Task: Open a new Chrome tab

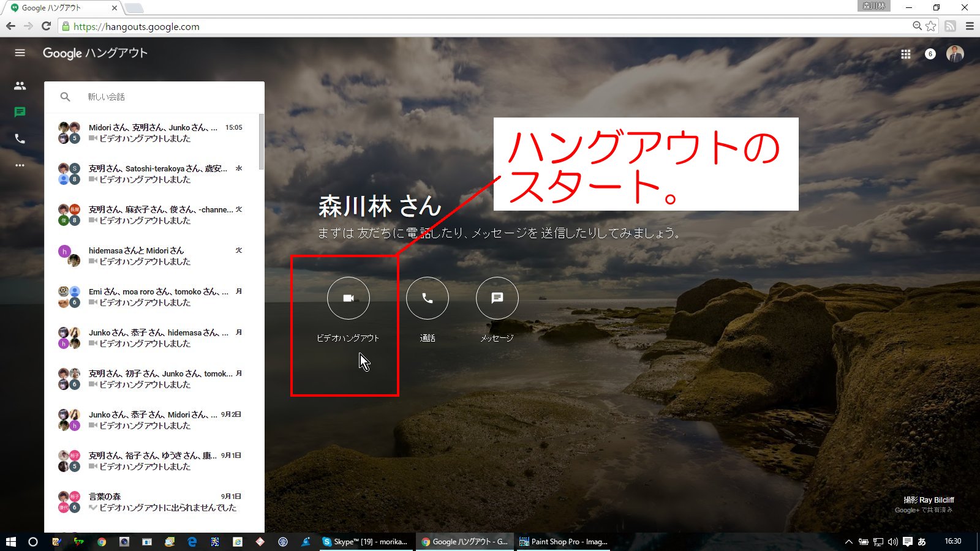Action: click(134, 8)
